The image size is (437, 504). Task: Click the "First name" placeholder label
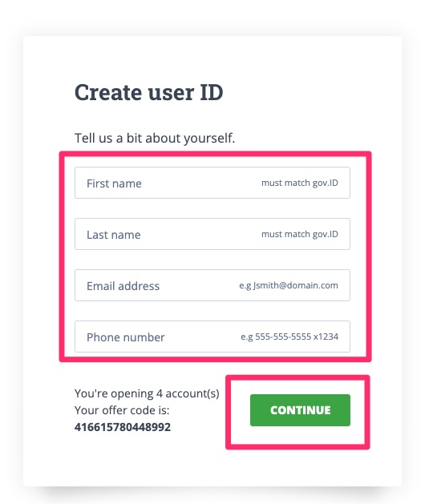point(114,183)
